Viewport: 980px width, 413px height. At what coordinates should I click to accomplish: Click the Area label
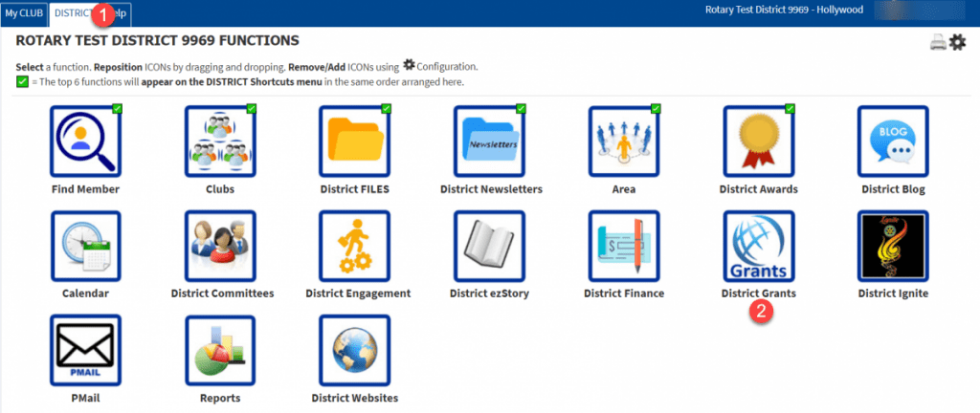[x=624, y=189]
